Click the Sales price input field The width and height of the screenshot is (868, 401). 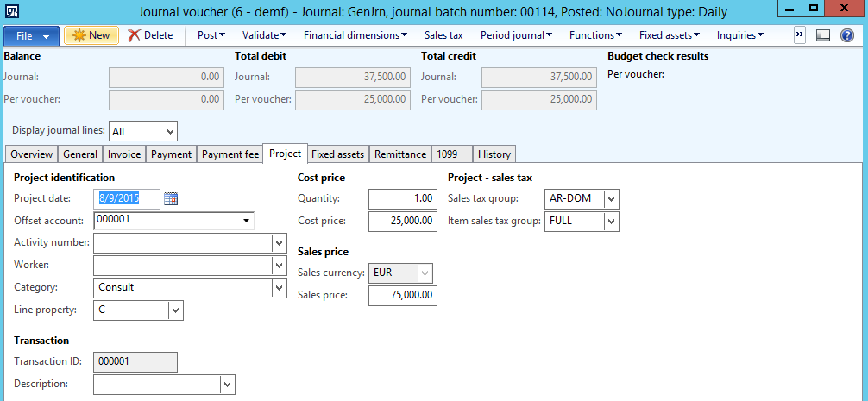(x=402, y=297)
